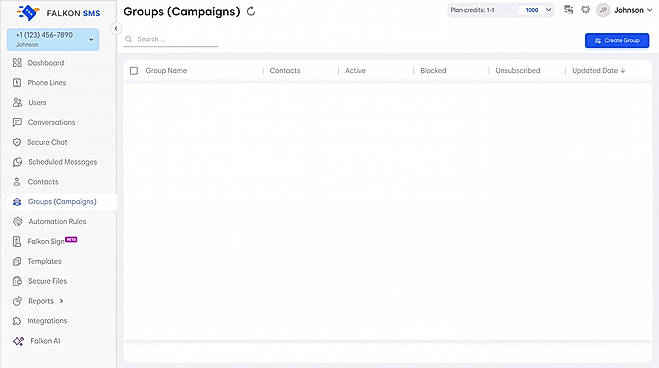Open Secure Chat link
Screen dimensions: 659x368
pyautogui.click(x=47, y=142)
